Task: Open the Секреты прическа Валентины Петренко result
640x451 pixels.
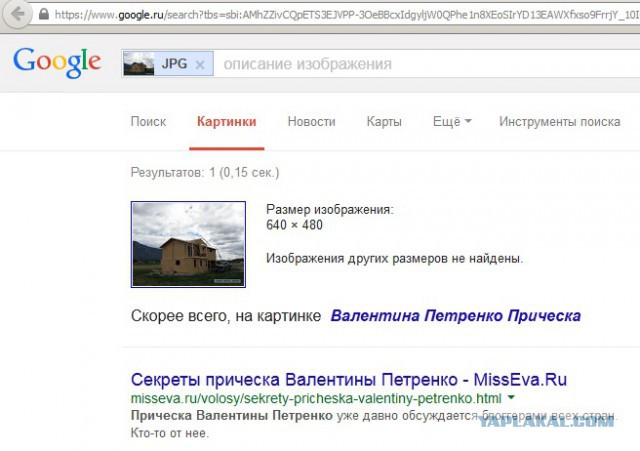Action: click(349, 380)
